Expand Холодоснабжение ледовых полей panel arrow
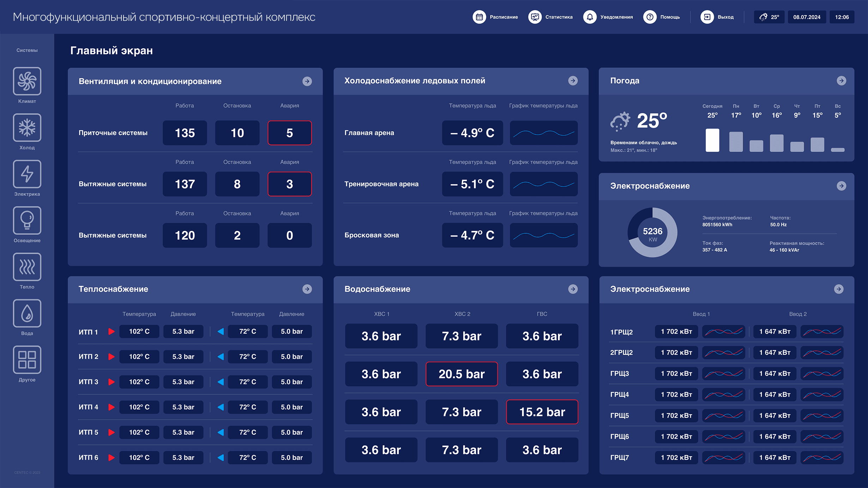 point(573,81)
